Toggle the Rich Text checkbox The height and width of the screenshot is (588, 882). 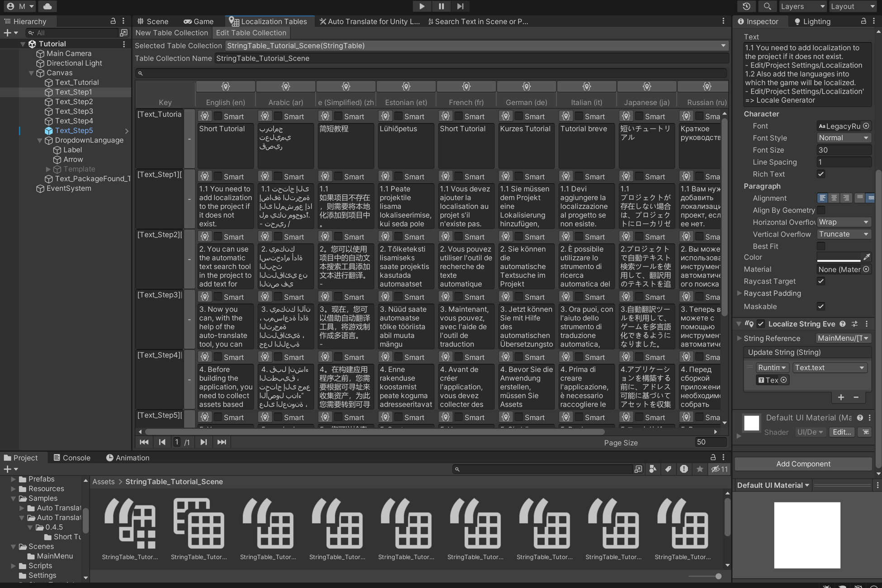(821, 174)
